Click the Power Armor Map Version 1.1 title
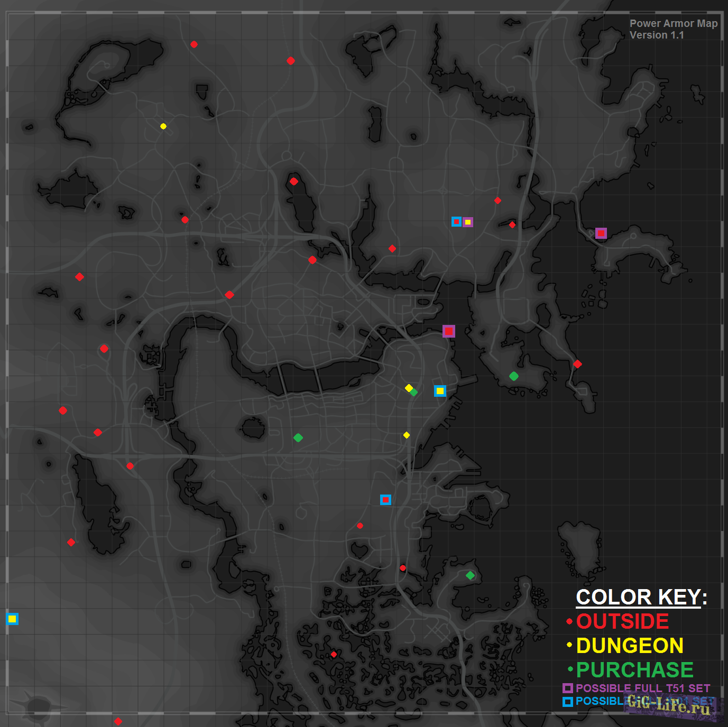728x727 pixels. coord(673,29)
